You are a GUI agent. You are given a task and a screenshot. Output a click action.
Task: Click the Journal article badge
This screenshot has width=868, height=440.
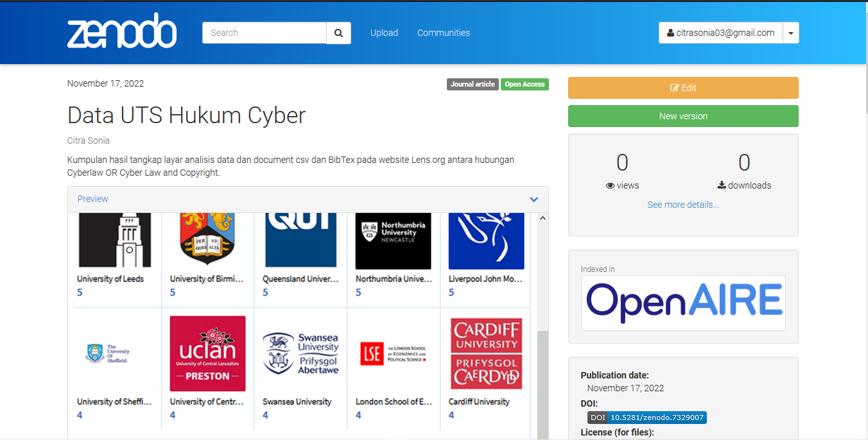click(x=473, y=84)
